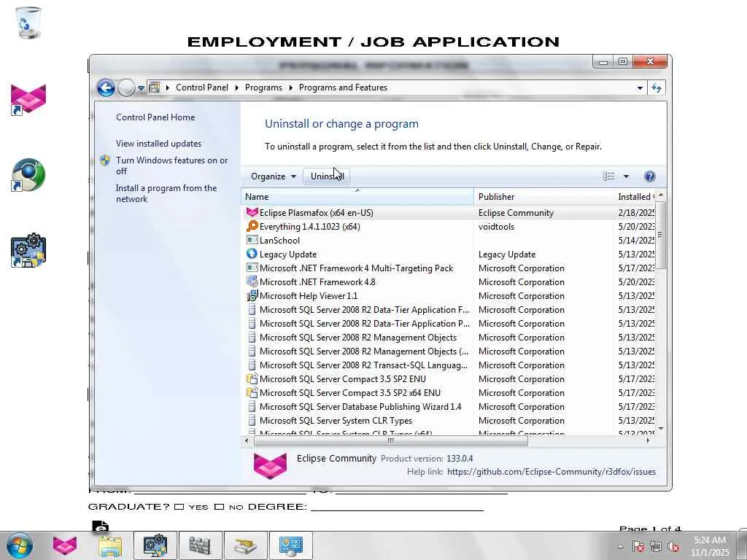Viewport: 747px width, 560px height.
Task: Click the shield icon beside Windows features
Action: (105, 160)
